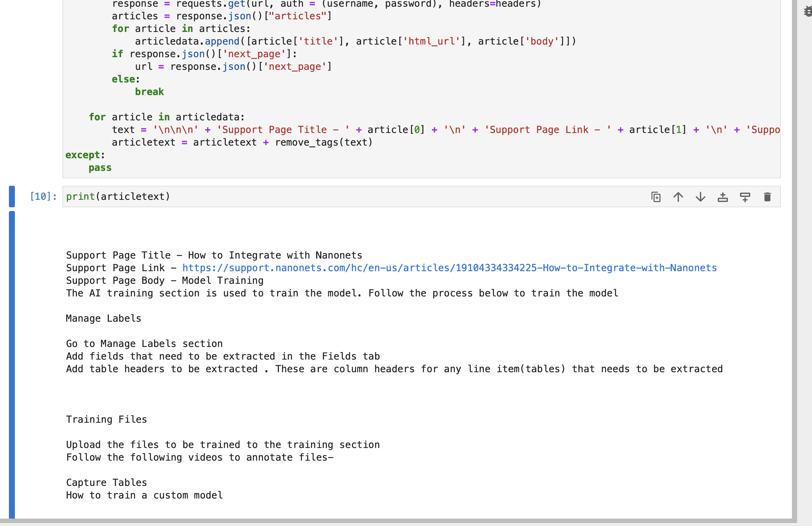Delete the print(articletext) cell
The height and width of the screenshot is (526, 812).
point(767,197)
